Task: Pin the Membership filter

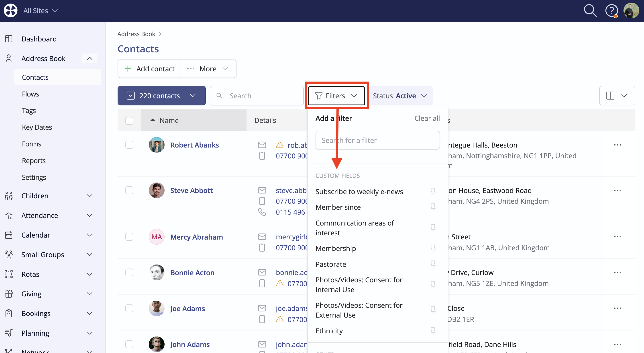Action: [433, 248]
